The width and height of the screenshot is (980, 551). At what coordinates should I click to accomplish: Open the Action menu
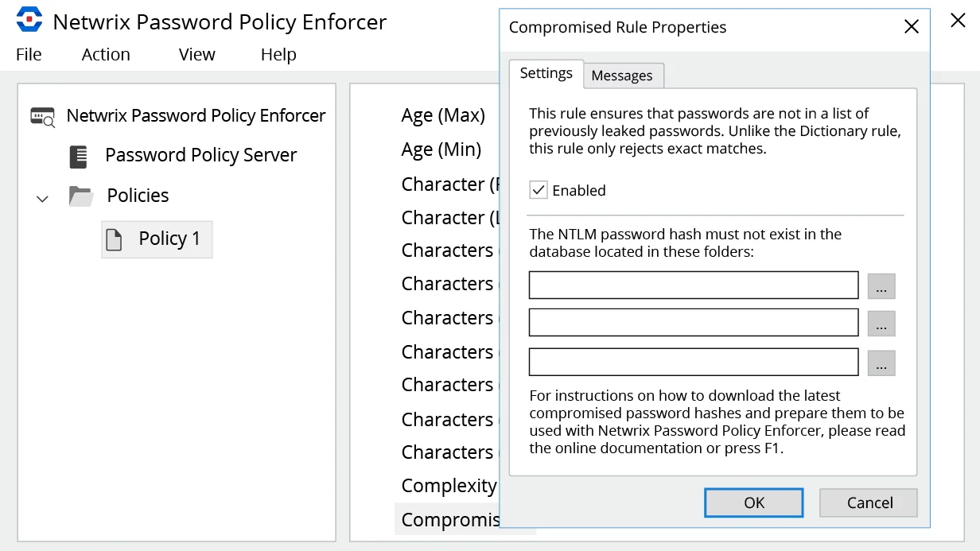(106, 54)
